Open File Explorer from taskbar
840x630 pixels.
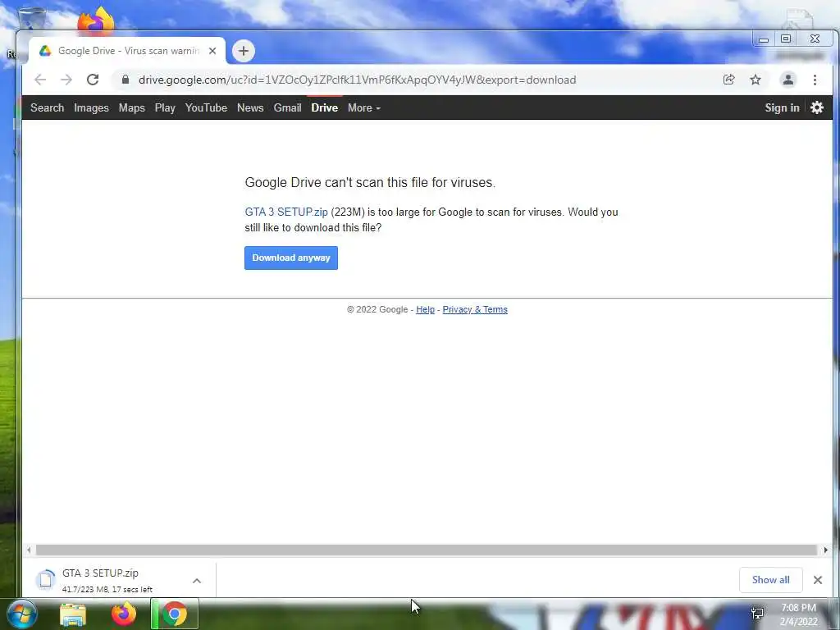[73, 614]
